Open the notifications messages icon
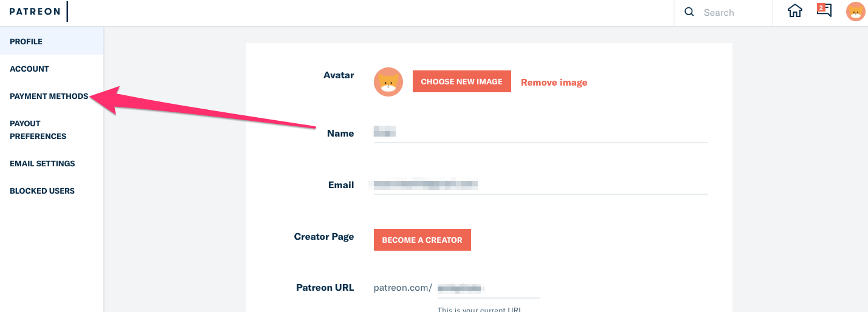 824,11
